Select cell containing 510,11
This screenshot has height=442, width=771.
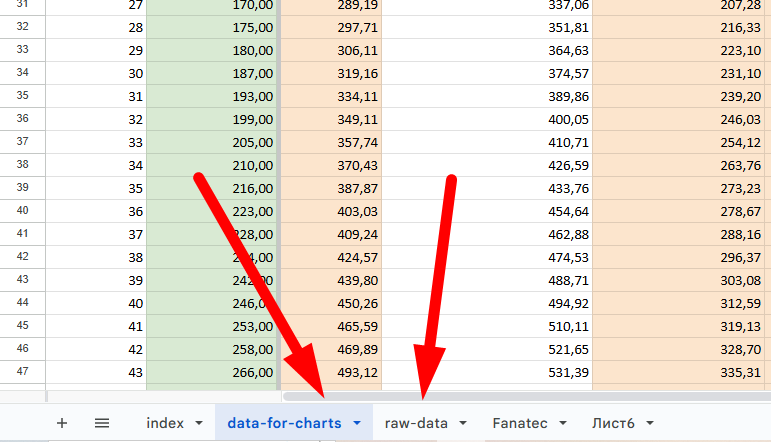[x=487, y=326]
